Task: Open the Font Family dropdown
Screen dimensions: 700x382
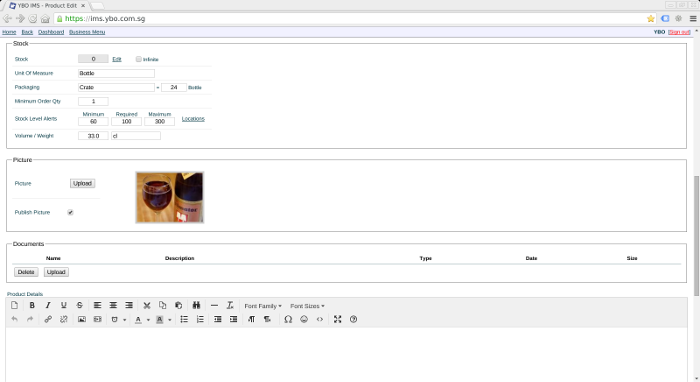Action: pyautogui.click(x=263, y=306)
